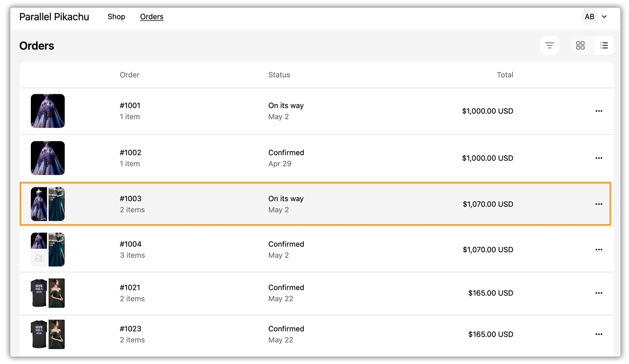Select order number #1021

click(130, 287)
